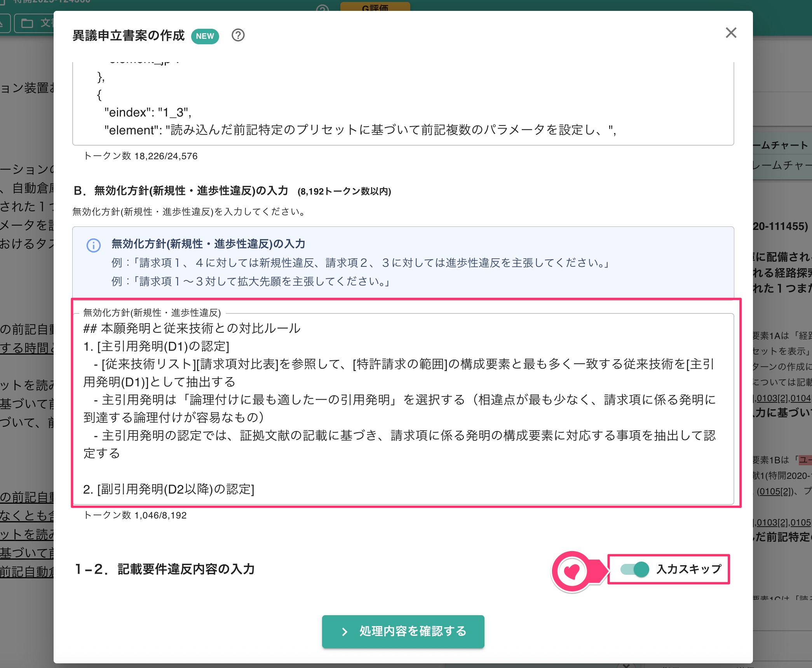Click the 異議申立書案の作成 dialog title
The height and width of the screenshot is (668, 812).
pos(129,36)
